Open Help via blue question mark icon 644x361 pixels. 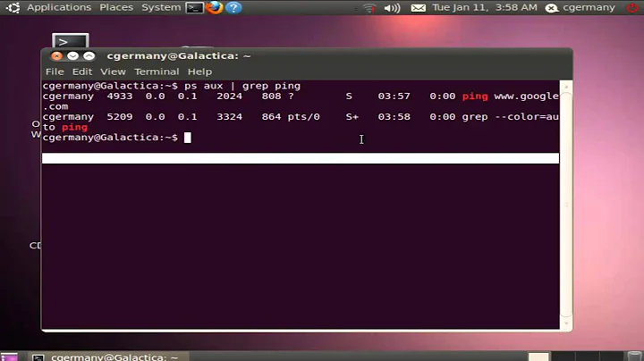click(233, 7)
